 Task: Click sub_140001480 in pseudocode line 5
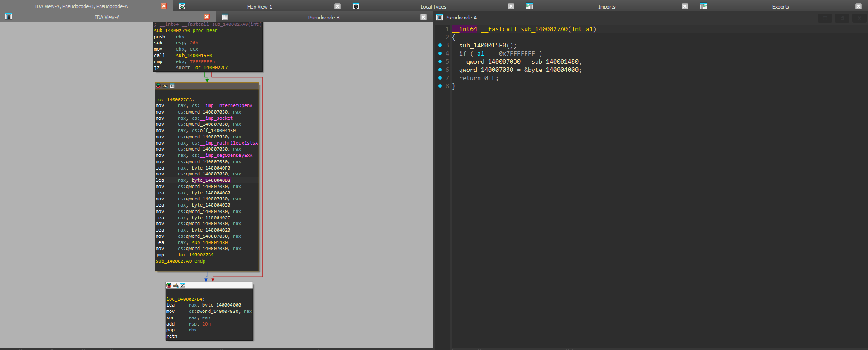(555, 61)
